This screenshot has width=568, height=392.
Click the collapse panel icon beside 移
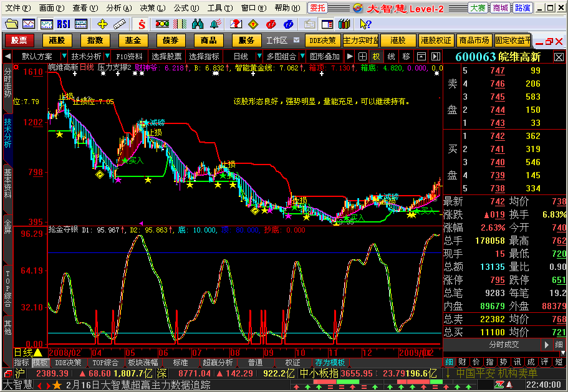click(421, 57)
